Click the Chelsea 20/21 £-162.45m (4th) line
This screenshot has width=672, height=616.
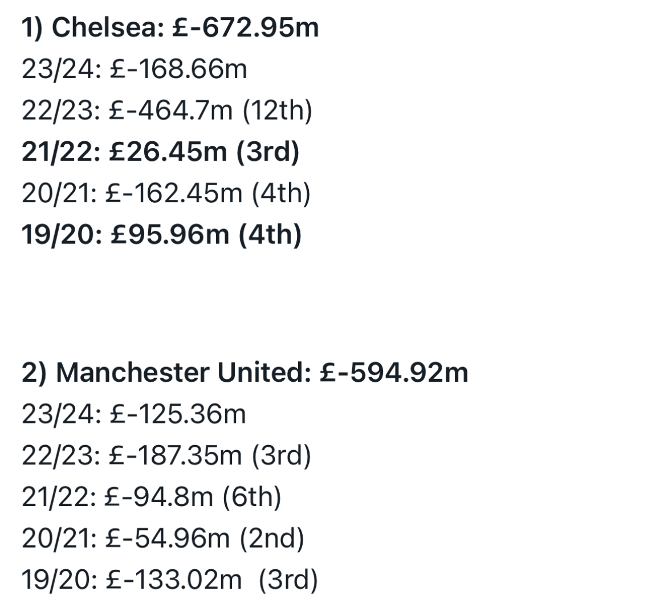pyautogui.click(x=166, y=194)
